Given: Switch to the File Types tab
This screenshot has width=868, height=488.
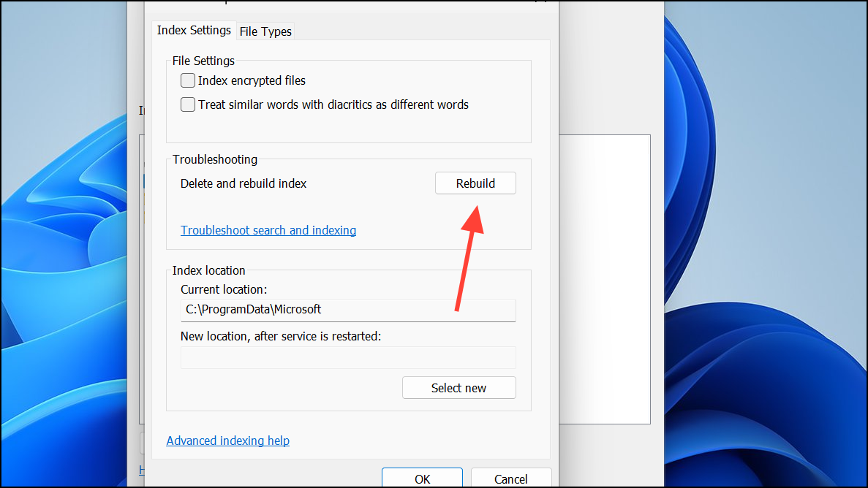Looking at the screenshot, I should click(x=265, y=31).
